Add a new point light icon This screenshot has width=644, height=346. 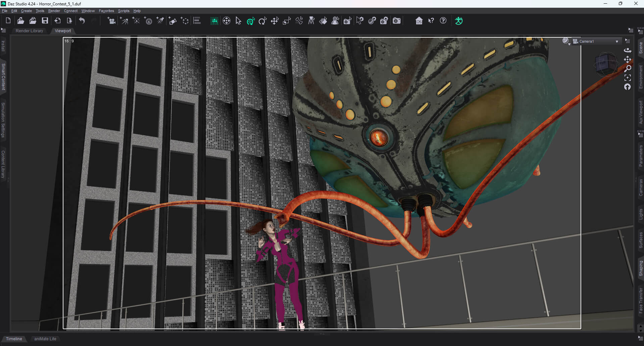136,21
